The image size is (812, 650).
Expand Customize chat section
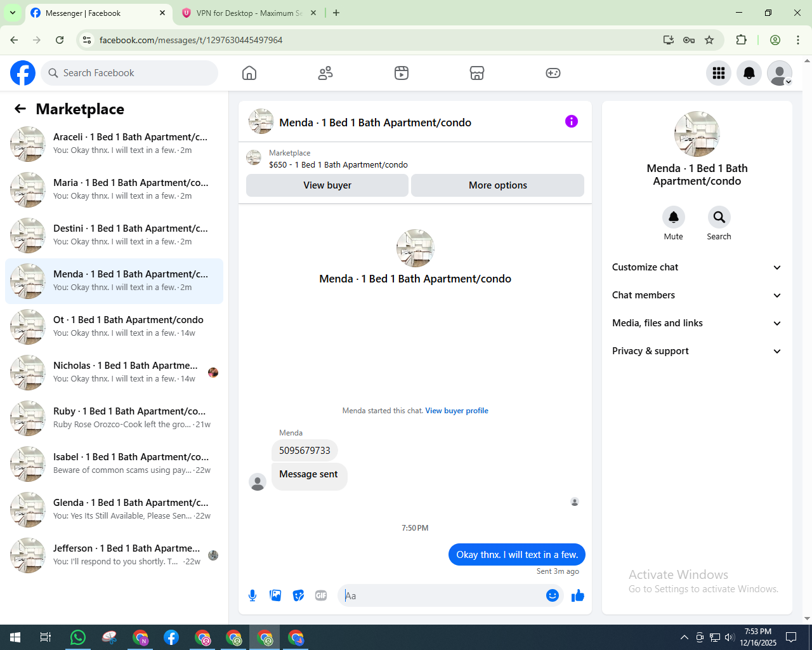[697, 267]
